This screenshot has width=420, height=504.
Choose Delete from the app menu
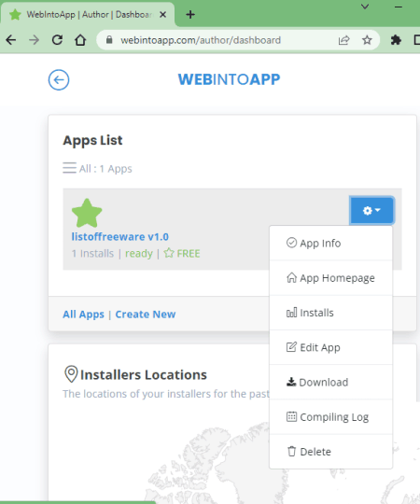click(x=330, y=452)
